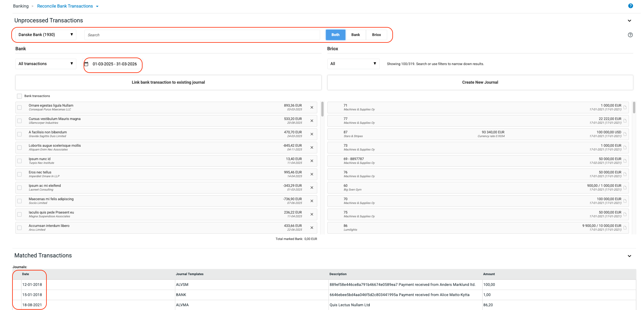Viewport: 644px width, 310px height.
Task: Remove the Ornare egestas ligula Nullam transaction
Action: click(312, 107)
